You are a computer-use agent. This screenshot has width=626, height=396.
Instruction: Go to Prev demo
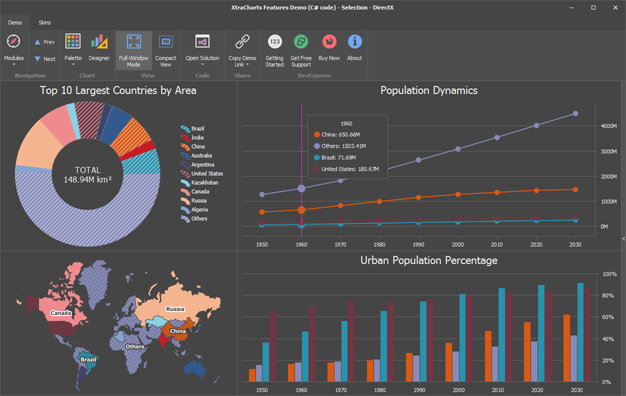pos(44,42)
